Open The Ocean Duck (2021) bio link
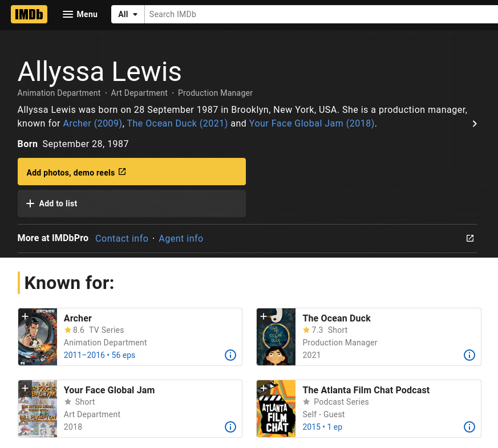Viewport: 498px width, 448px height. 177,123
